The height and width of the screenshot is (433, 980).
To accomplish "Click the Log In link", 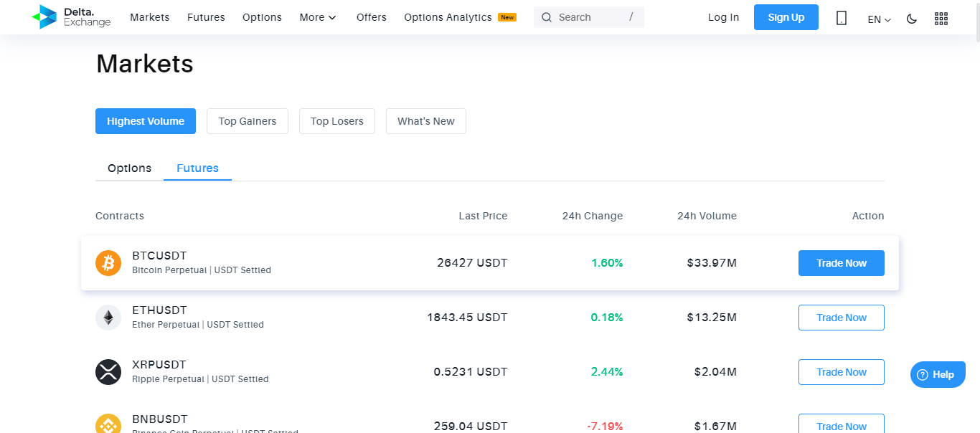I will click(x=723, y=17).
